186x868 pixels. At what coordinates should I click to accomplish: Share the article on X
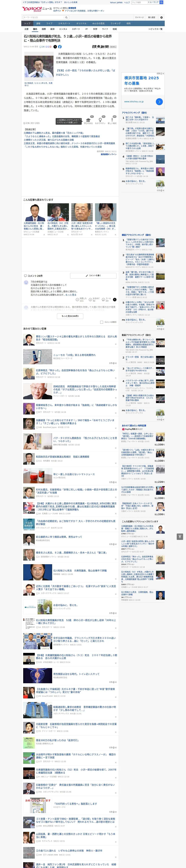tap(55, 47)
